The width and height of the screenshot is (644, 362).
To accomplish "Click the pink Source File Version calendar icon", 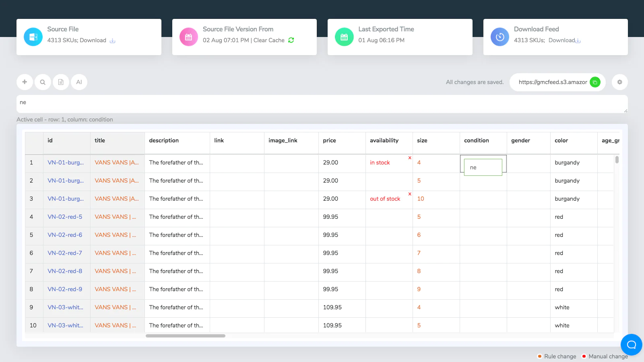I will pyautogui.click(x=188, y=37).
